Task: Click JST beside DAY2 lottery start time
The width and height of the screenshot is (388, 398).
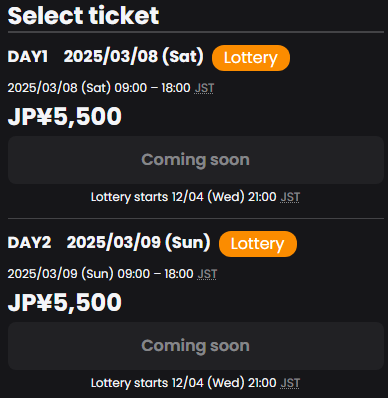Action: tap(290, 383)
